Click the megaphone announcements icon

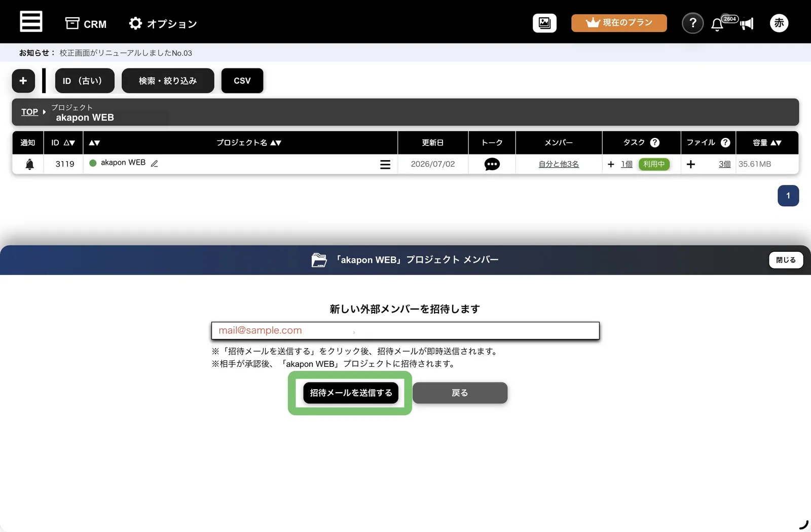pyautogui.click(x=747, y=24)
